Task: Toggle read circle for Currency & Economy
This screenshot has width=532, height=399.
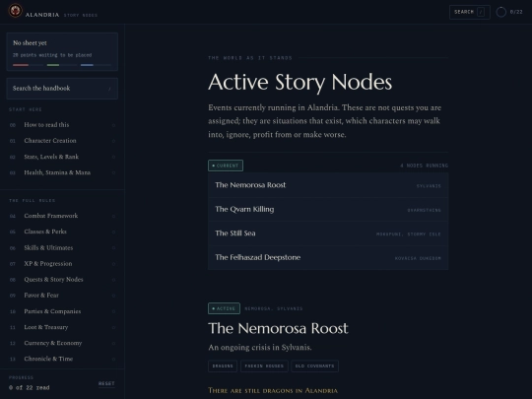Action: click(x=113, y=344)
